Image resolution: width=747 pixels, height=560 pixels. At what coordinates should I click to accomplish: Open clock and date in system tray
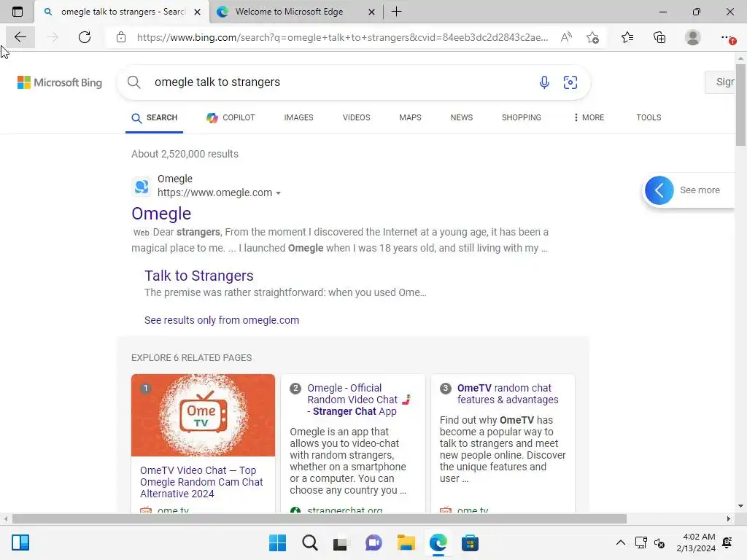[696, 542]
